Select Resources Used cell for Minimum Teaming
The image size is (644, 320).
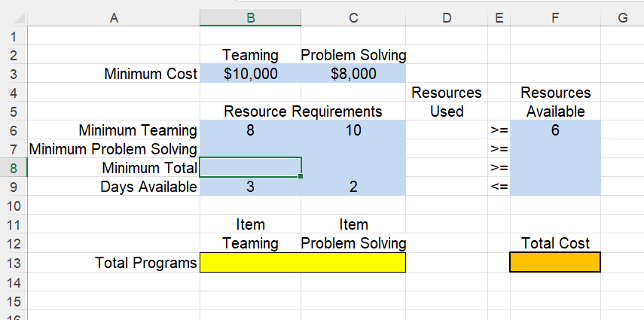[x=447, y=130]
